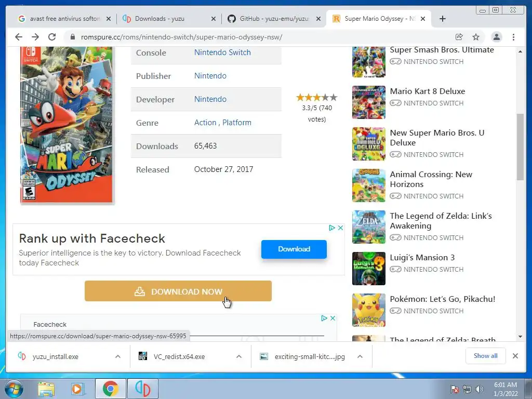This screenshot has width=532, height=399.
Task: Open Mario Kart 8 Deluxe title link
Action: coord(427,91)
